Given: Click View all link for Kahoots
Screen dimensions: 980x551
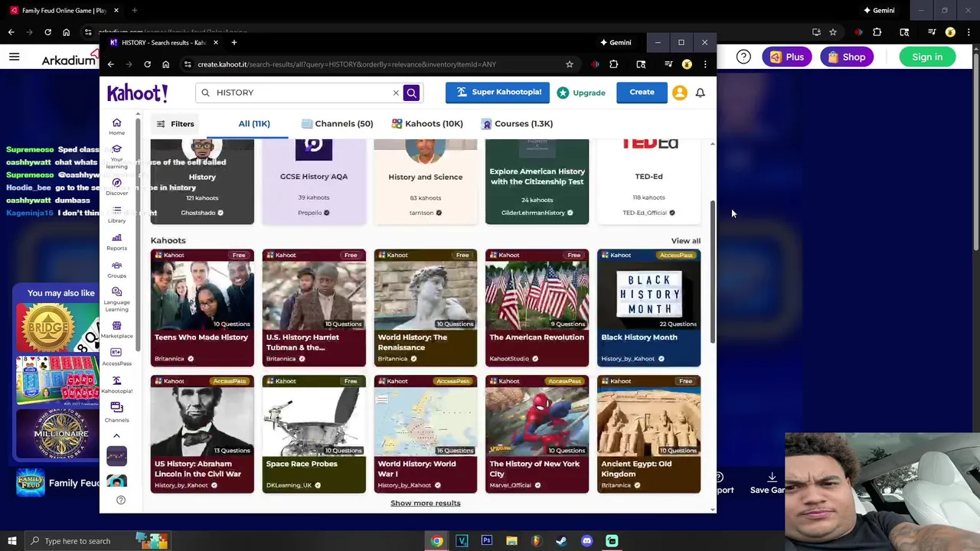Looking at the screenshot, I should pyautogui.click(x=685, y=240).
